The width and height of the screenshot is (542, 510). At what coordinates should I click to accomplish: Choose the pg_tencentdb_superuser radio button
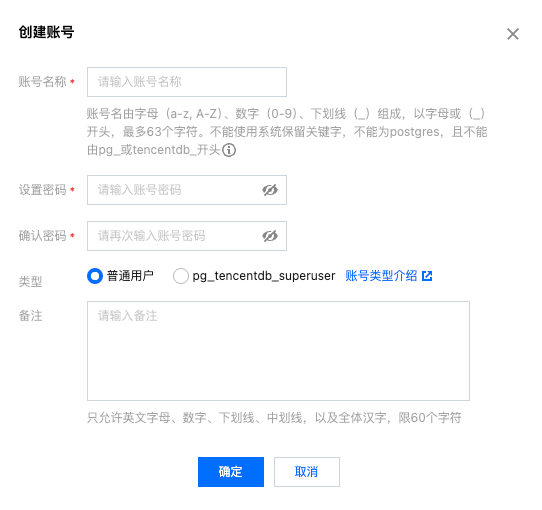click(181, 276)
